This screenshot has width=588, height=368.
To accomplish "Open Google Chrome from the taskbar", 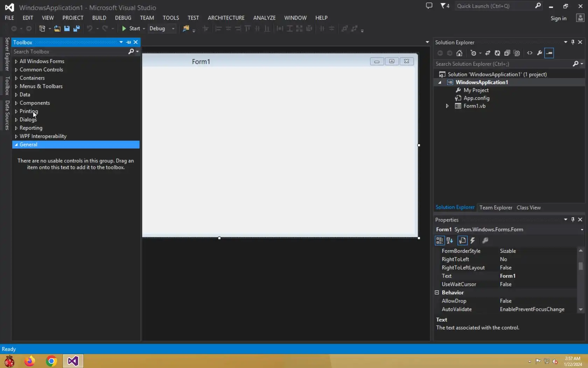I will 51,361.
